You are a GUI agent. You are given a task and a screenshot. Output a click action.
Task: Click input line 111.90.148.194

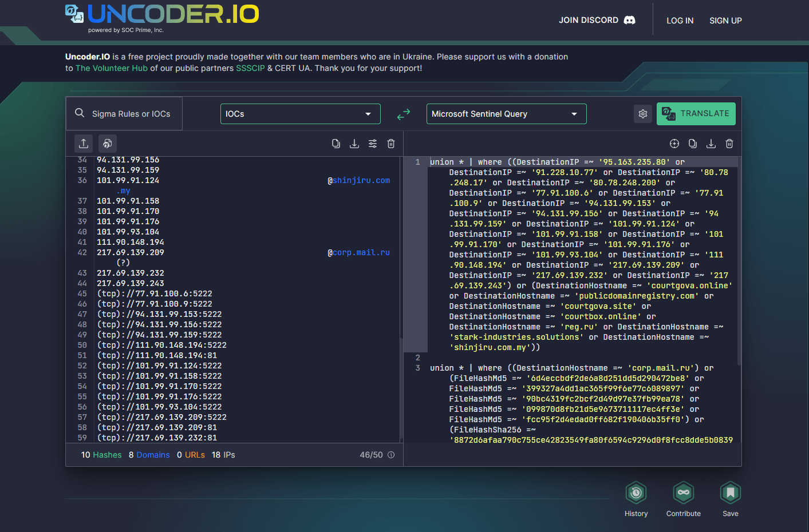click(131, 242)
